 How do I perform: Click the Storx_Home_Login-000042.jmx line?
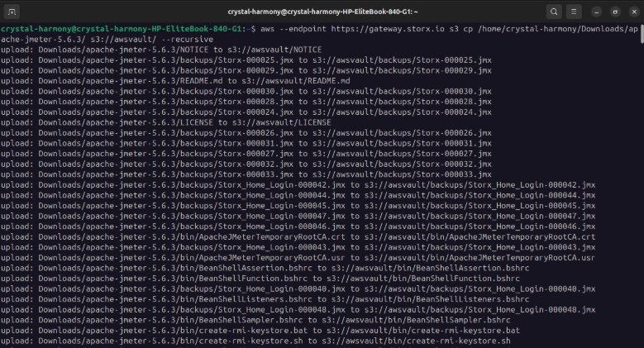tap(298, 185)
